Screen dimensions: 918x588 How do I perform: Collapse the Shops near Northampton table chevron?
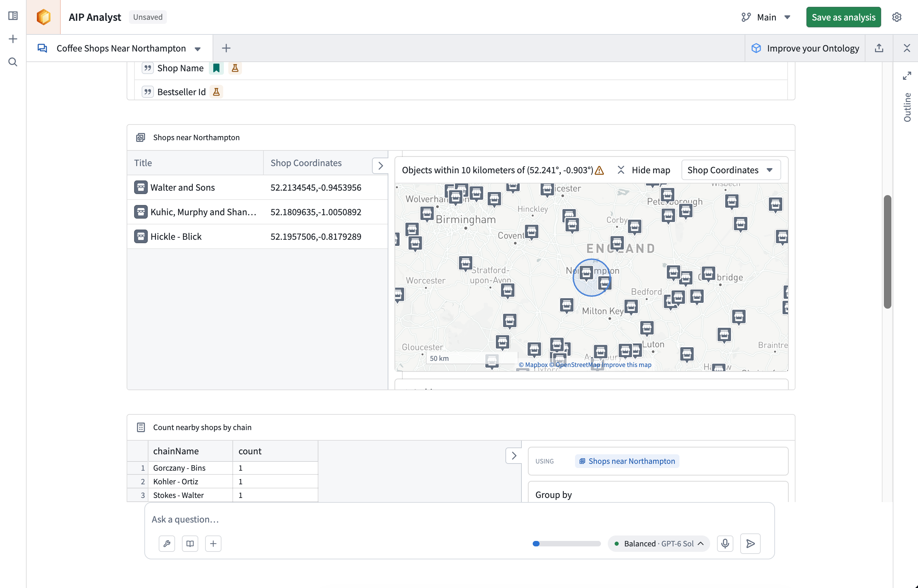[380, 166]
